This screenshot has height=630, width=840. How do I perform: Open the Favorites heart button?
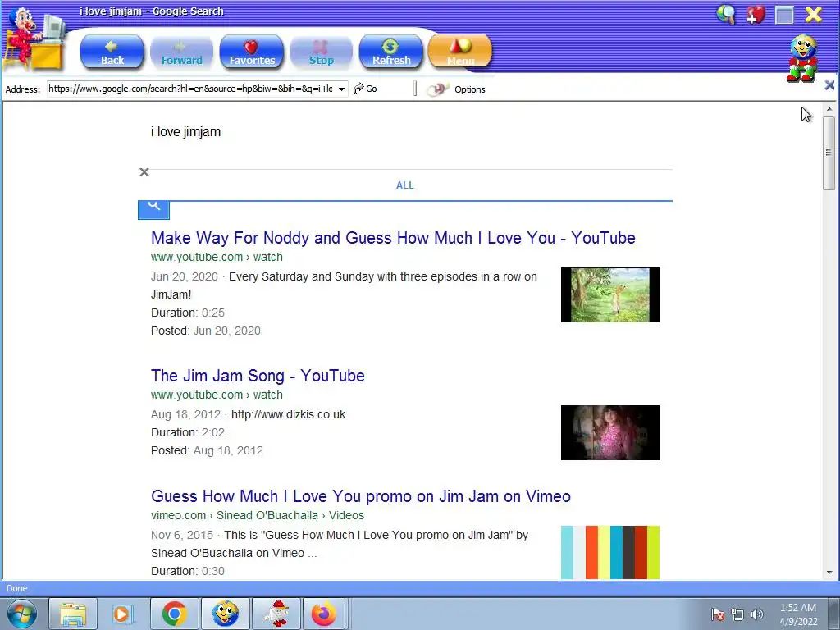[x=251, y=52]
